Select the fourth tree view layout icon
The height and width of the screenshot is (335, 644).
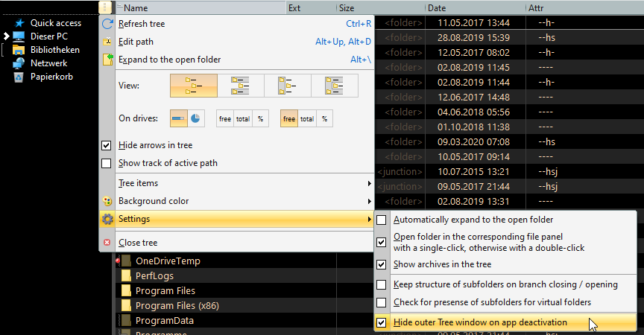pos(335,86)
